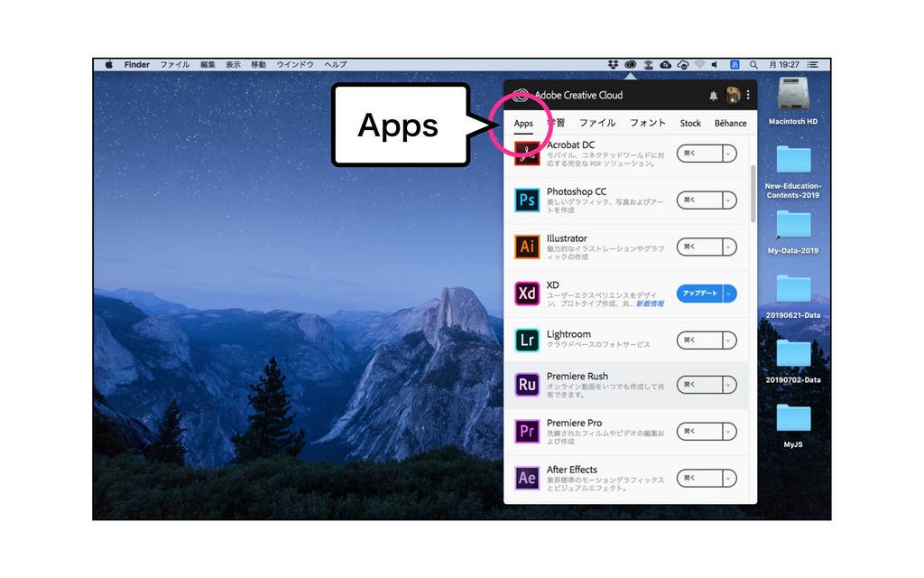Open the Finder menu
924x578 pixels.
coord(137,65)
